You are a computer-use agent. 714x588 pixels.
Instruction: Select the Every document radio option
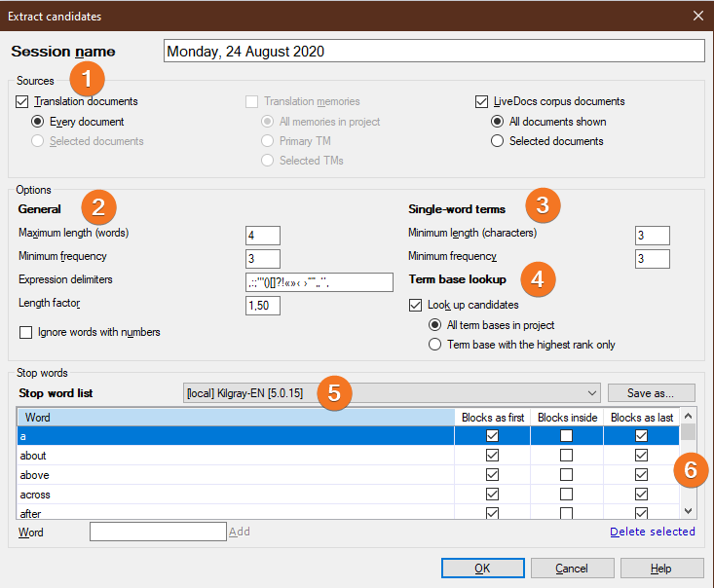tap(38, 122)
